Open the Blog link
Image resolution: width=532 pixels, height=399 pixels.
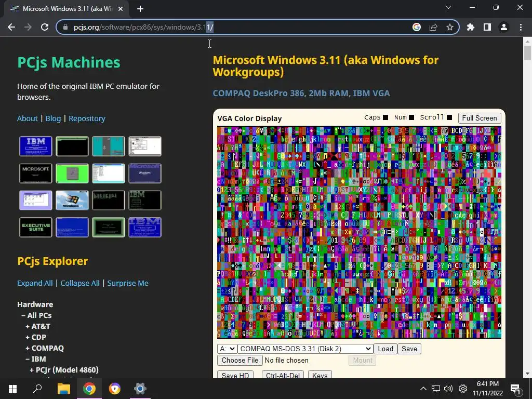click(53, 118)
